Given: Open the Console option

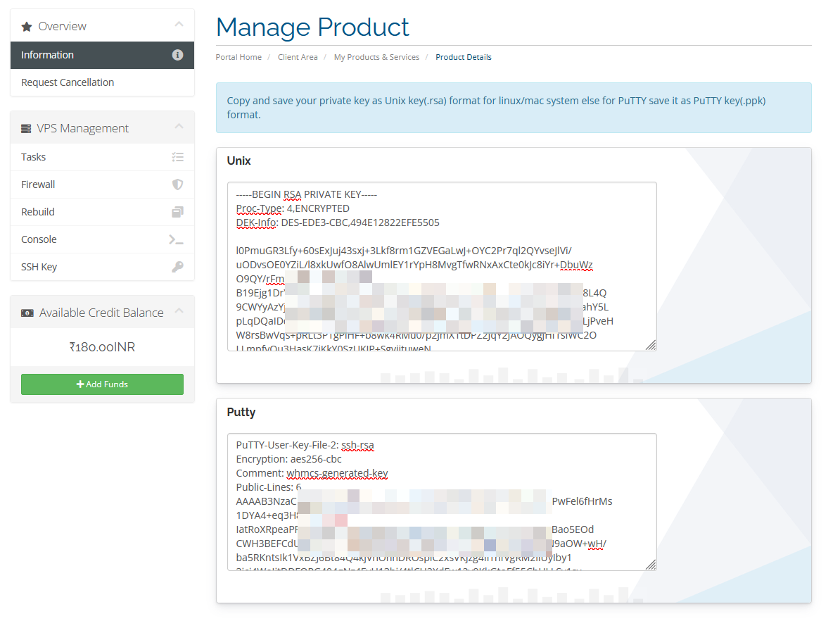Looking at the screenshot, I should coord(102,239).
